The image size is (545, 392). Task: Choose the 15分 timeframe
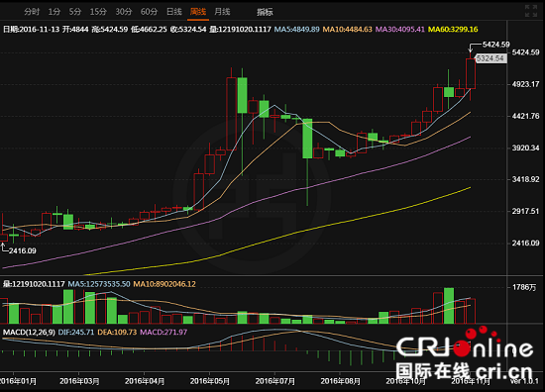click(98, 12)
